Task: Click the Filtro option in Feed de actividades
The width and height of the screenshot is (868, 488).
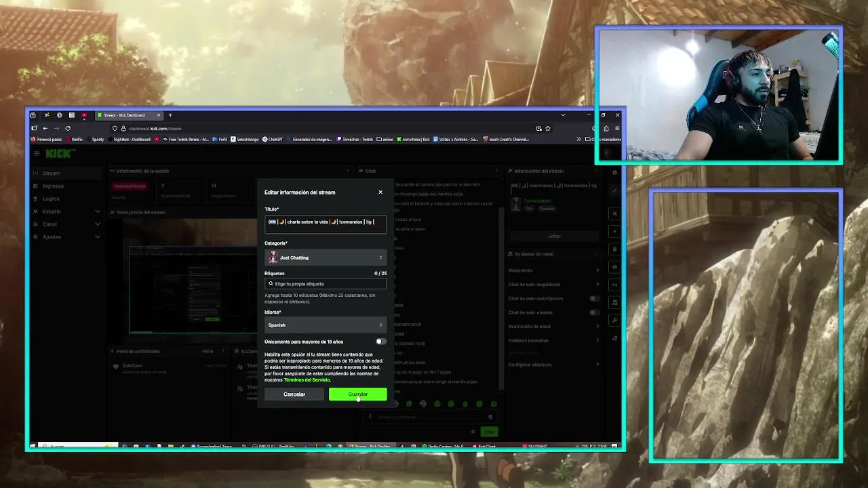Action: [208, 351]
